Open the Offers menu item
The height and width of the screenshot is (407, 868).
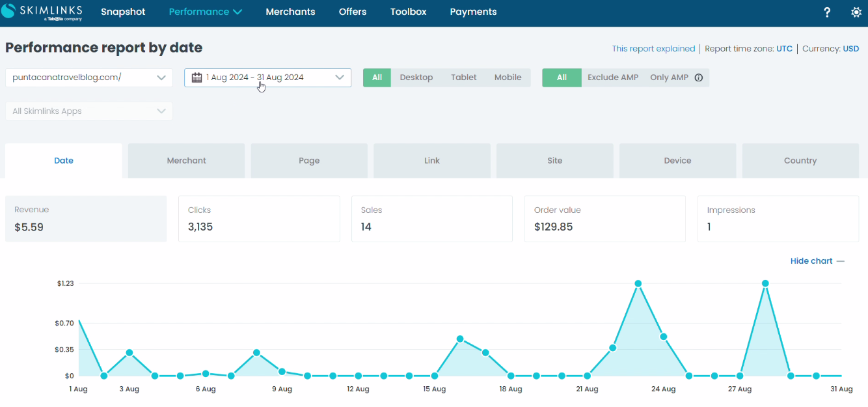[353, 12]
